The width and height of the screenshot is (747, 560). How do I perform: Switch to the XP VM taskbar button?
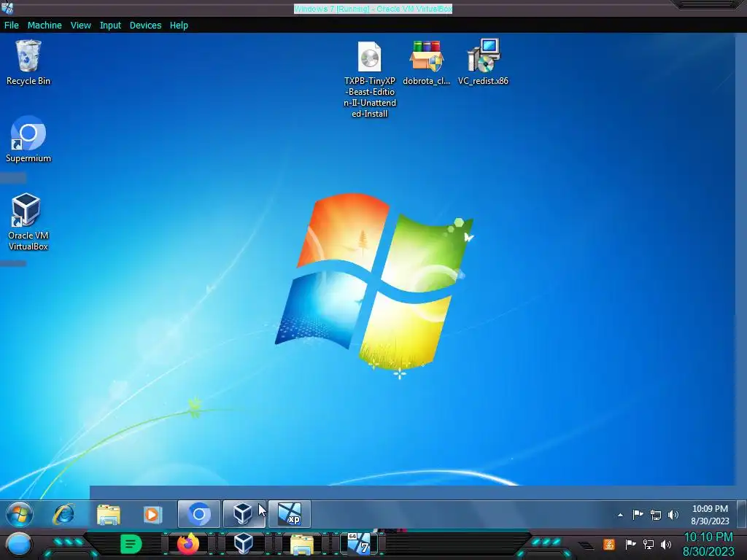click(x=290, y=514)
